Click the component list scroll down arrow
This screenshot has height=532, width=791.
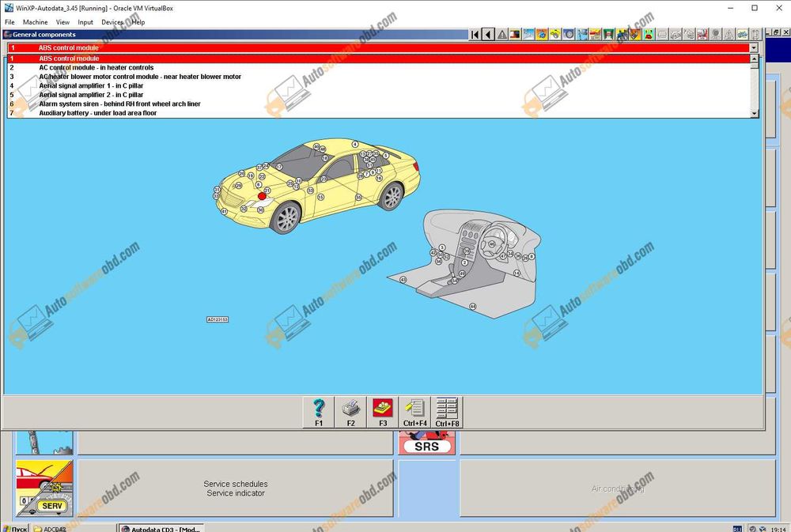(754, 114)
